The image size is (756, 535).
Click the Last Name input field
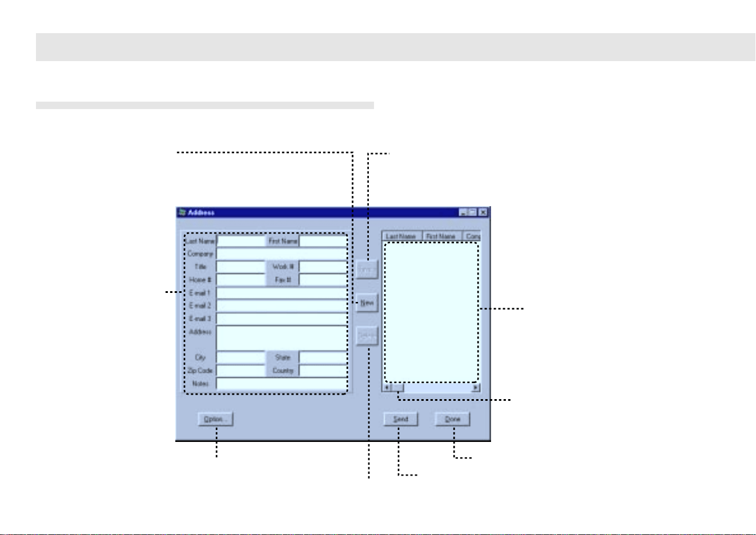(241, 241)
